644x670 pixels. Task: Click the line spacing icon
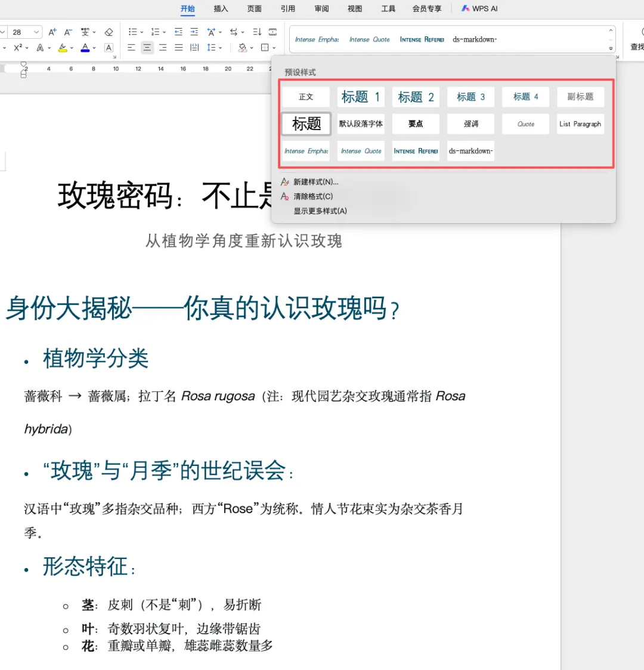coord(211,47)
